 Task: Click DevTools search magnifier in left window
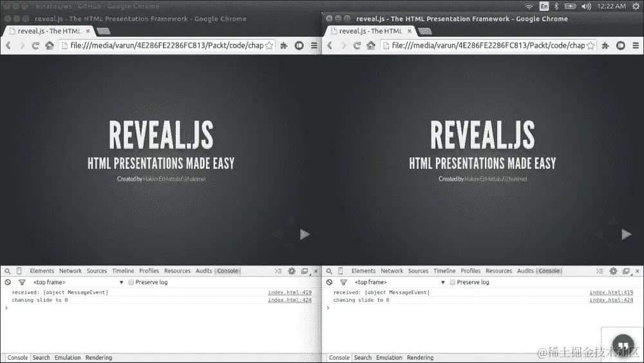point(7,271)
